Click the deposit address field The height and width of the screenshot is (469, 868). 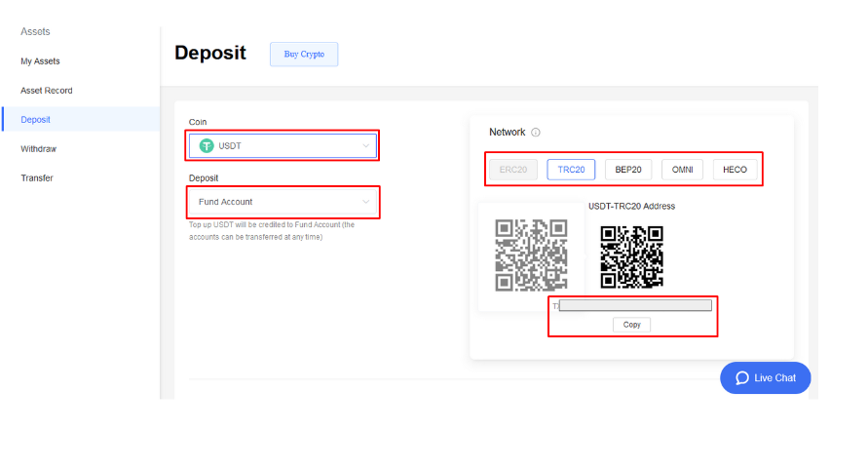(x=635, y=305)
